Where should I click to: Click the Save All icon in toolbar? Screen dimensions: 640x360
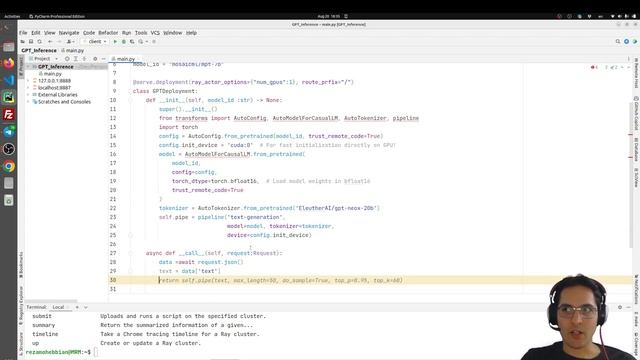31,42
